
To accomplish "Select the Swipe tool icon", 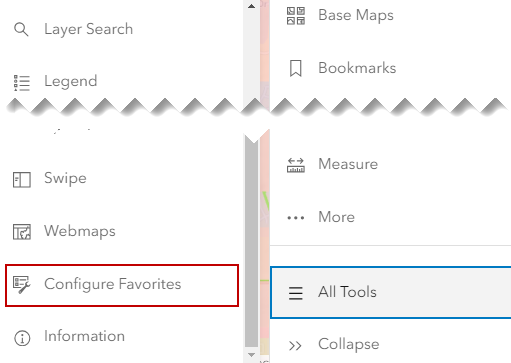I will 22,180.
